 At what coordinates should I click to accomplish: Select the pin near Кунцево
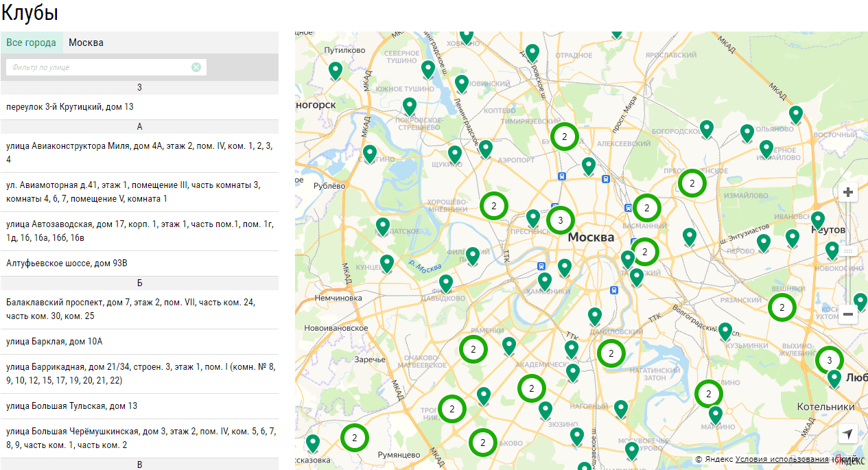(387, 264)
